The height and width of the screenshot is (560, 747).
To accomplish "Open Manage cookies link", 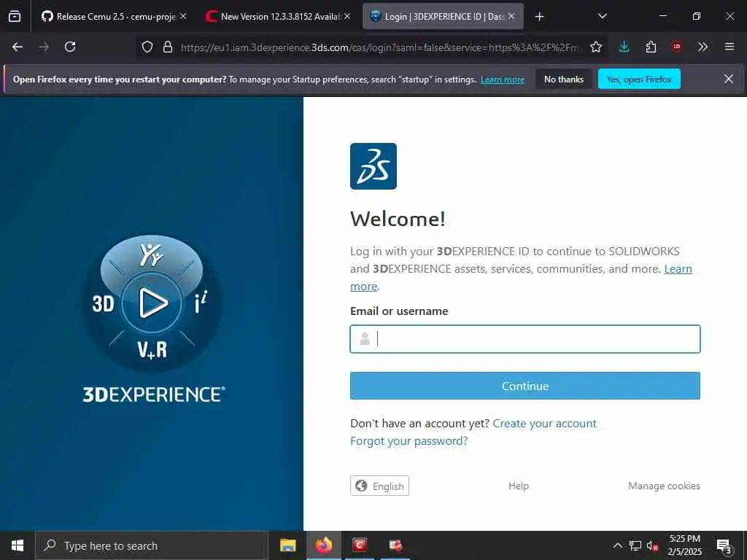I will coord(664,486).
